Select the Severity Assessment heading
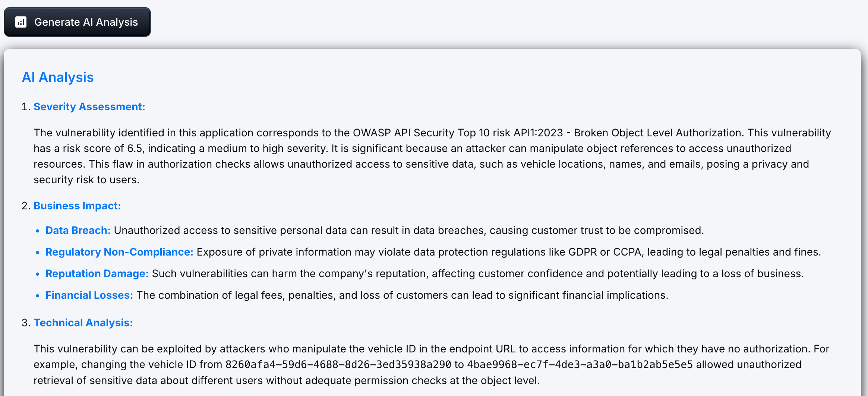This screenshot has width=868, height=396. [x=89, y=107]
